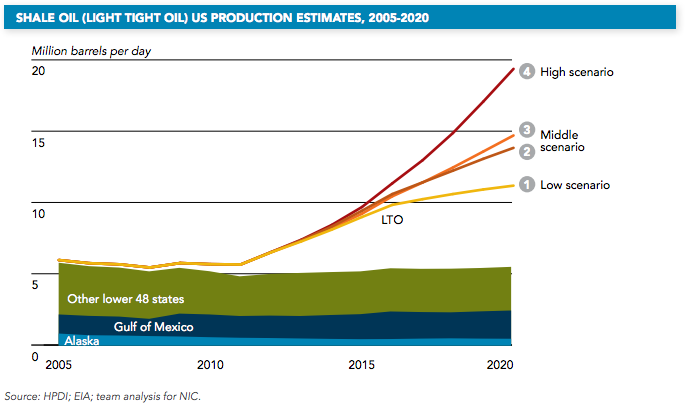
Task: Click the 'Alaska' area label
Action: [82, 341]
